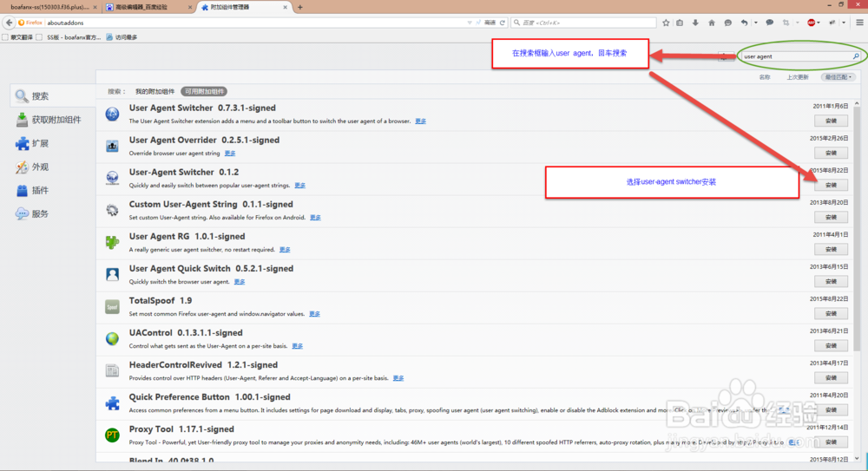
Task: Open the SS板 - boafanx bookmark
Action: coord(69,37)
